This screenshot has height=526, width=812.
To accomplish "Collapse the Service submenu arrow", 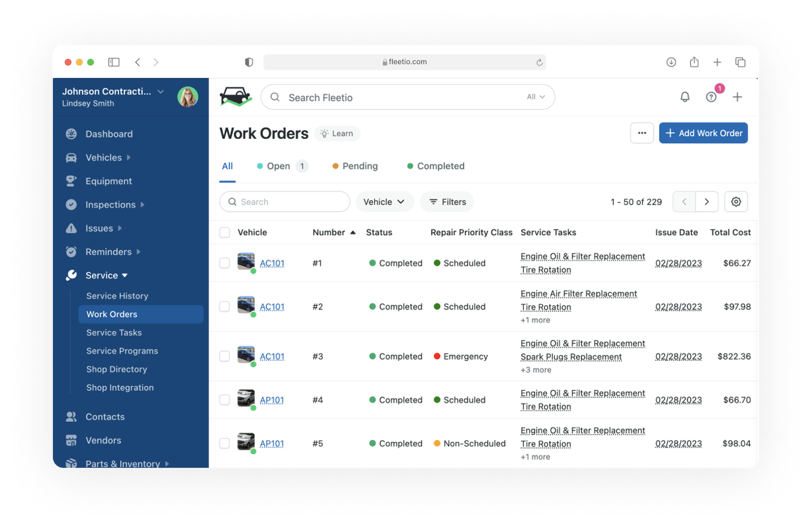I will 125,276.
